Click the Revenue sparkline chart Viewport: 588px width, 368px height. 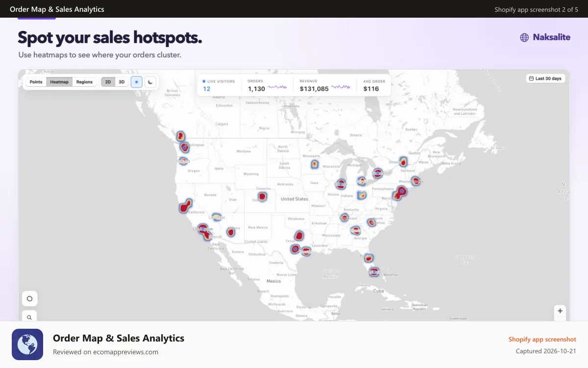(341, 87)
